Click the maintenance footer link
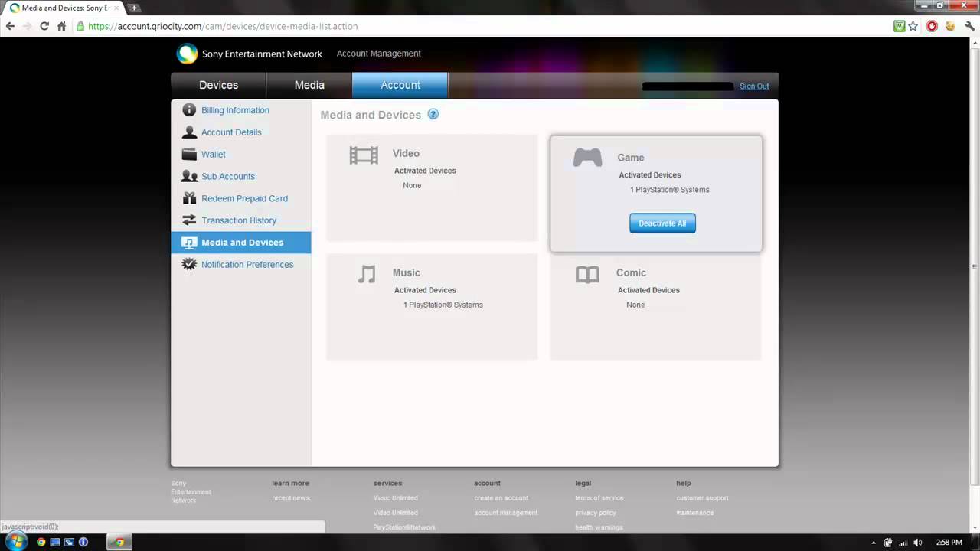 point(695,513)
